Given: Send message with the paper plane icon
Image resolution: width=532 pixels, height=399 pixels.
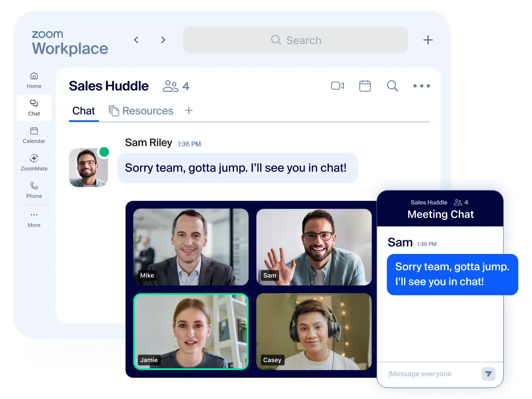Looking at the screenshot, I should [x=488, y=374].
